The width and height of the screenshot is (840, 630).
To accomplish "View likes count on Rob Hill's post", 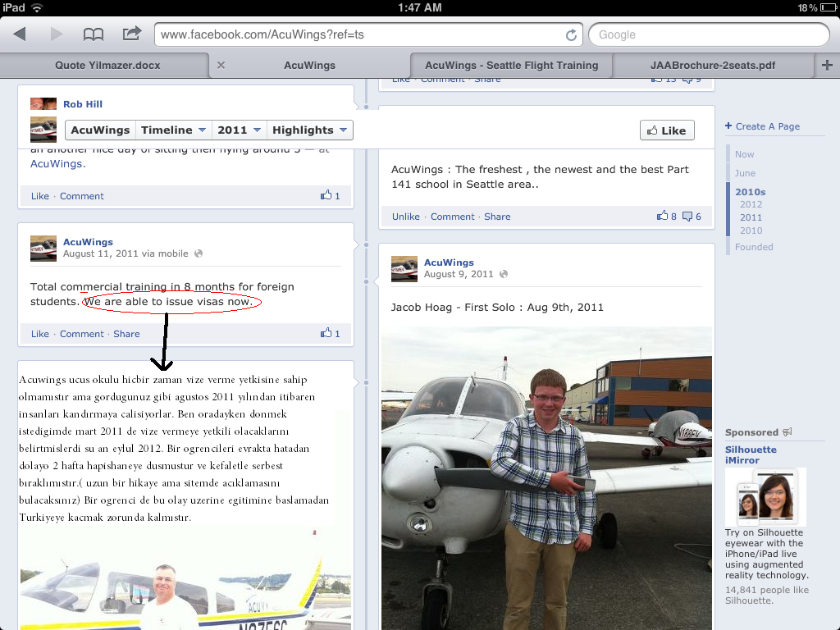I will (x=330, y=195).
